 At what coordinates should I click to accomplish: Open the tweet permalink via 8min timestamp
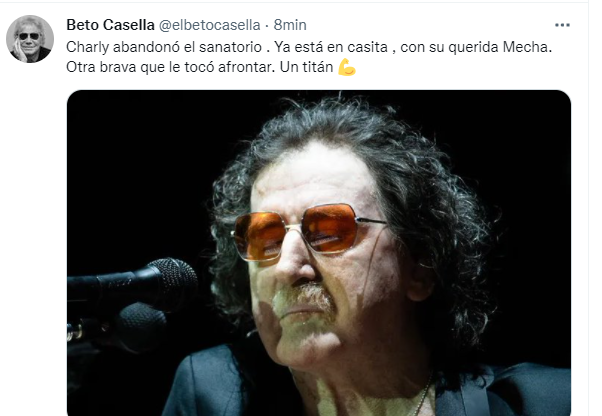290,25
